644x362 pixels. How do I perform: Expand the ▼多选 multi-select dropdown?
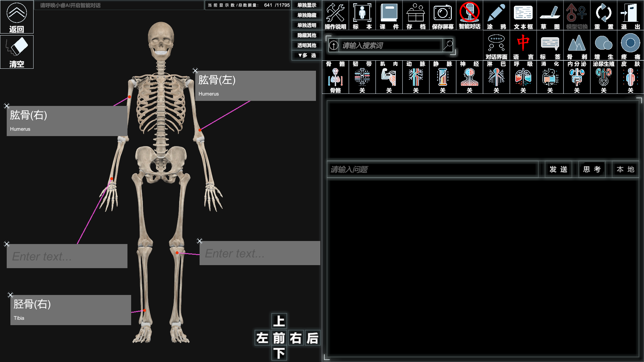pyautogui.click(x=307, y=55)
